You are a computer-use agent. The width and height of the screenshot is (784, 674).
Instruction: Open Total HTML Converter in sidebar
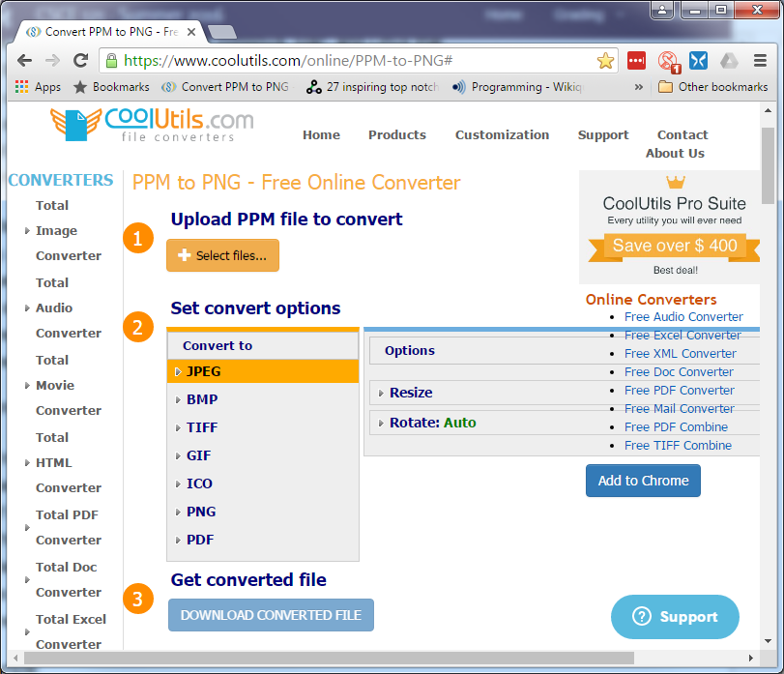(68, 462)
